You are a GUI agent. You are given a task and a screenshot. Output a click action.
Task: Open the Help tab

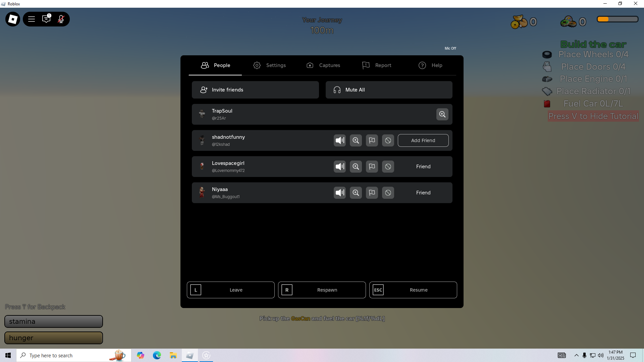[430, 65]
